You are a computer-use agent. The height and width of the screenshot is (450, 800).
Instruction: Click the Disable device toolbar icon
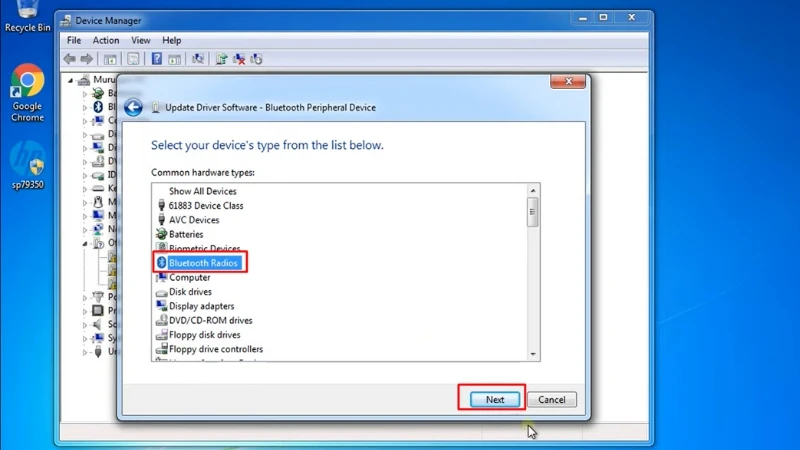tap(256, 59)
